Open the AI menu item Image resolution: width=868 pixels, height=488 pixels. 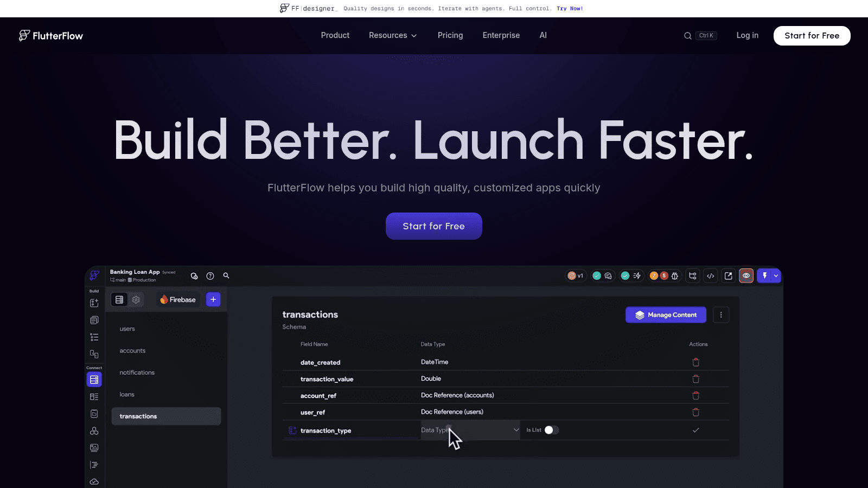tap(543, 35)
